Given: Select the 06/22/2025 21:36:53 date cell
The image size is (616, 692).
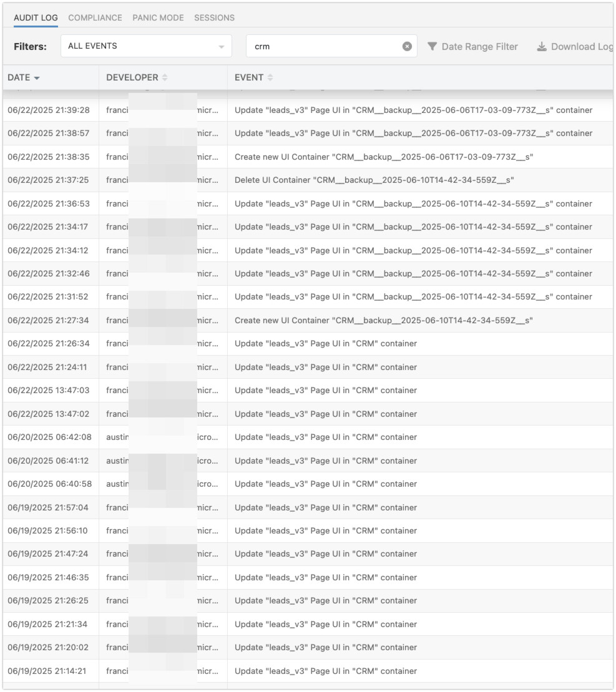Looking at the screenshot, I should [49, 204].
